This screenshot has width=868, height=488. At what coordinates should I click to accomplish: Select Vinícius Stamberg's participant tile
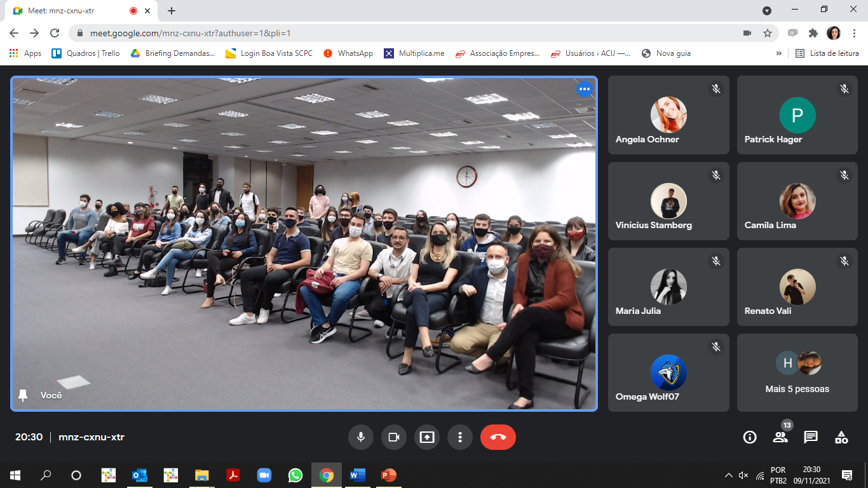pos(668,201)
